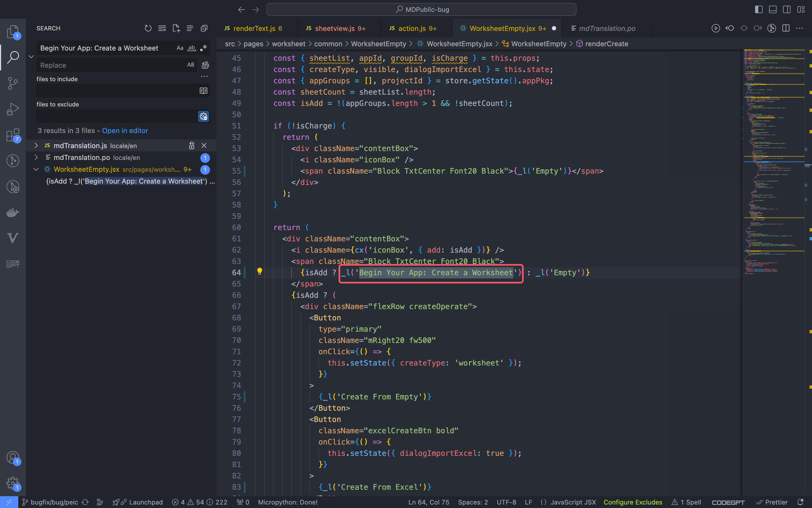Click Prettier status bar item
Viewport: 812px width, 508px height.
pos(772,502)
